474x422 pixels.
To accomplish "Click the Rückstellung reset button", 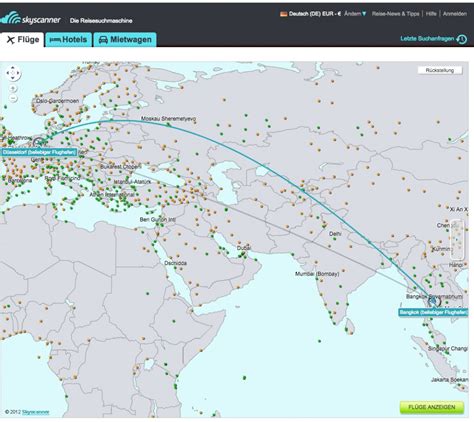I will click(440, 70).
